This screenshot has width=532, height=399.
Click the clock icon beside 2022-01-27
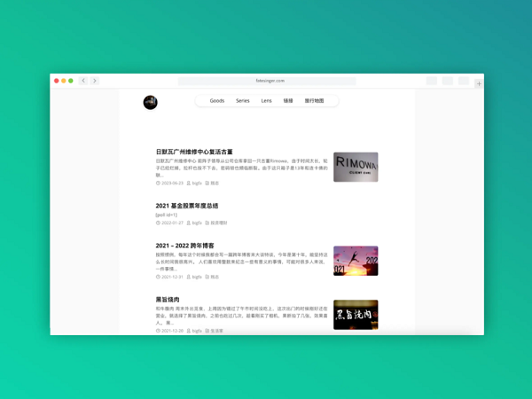158,223
